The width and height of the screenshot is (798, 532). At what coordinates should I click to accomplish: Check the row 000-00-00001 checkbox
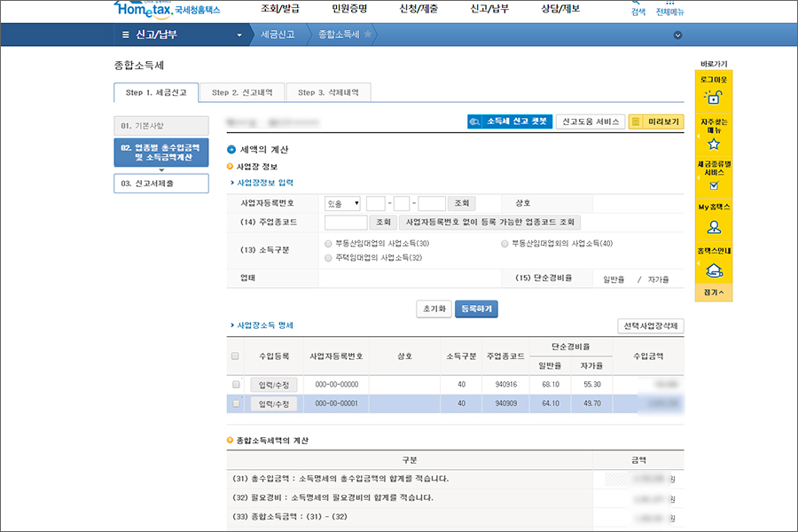click(236, 403)
